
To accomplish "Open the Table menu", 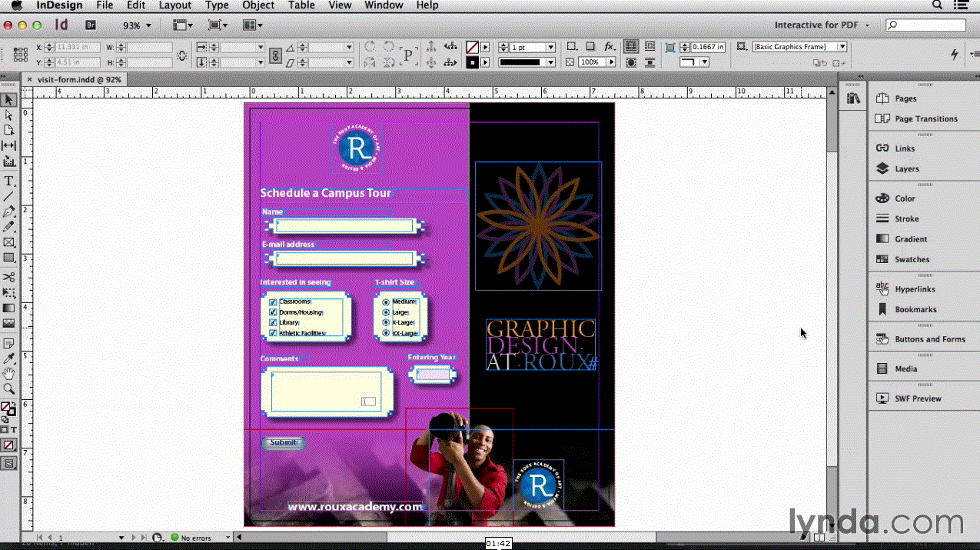I will 301,5.
